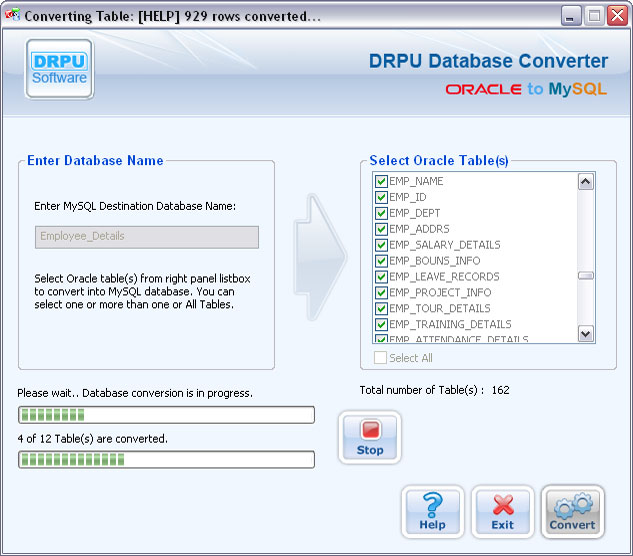The width and height of the screenshot is (633, 556).
Task: Click the ORACLE to MySQL banner text
Action: click(526, 89)
